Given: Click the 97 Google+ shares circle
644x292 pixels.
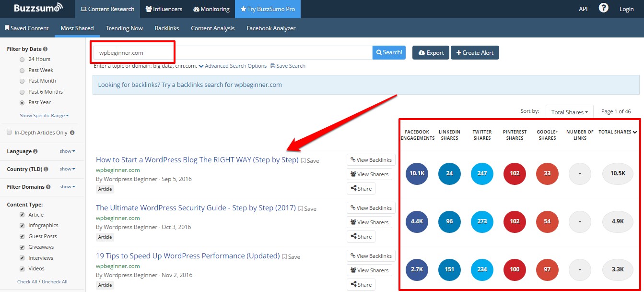Looking at the screenshot, I should coord(547,269).
